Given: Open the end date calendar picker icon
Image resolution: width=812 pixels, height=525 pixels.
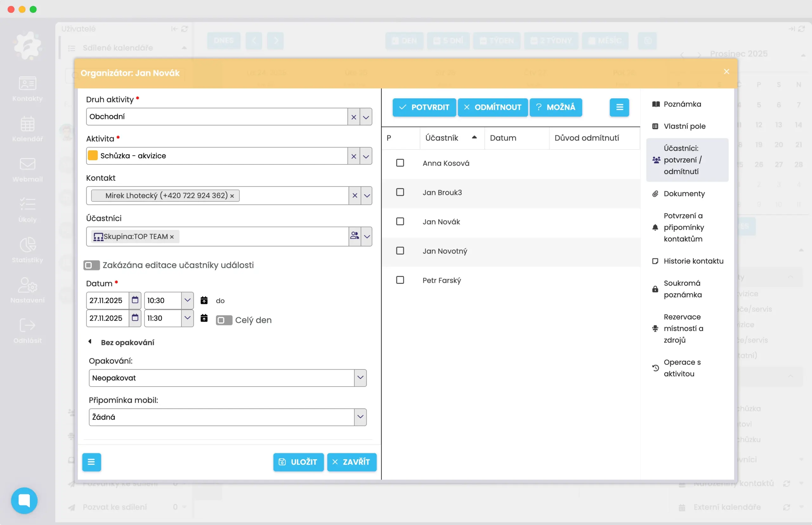Looking at the screenshot, I should pos(135,318).
